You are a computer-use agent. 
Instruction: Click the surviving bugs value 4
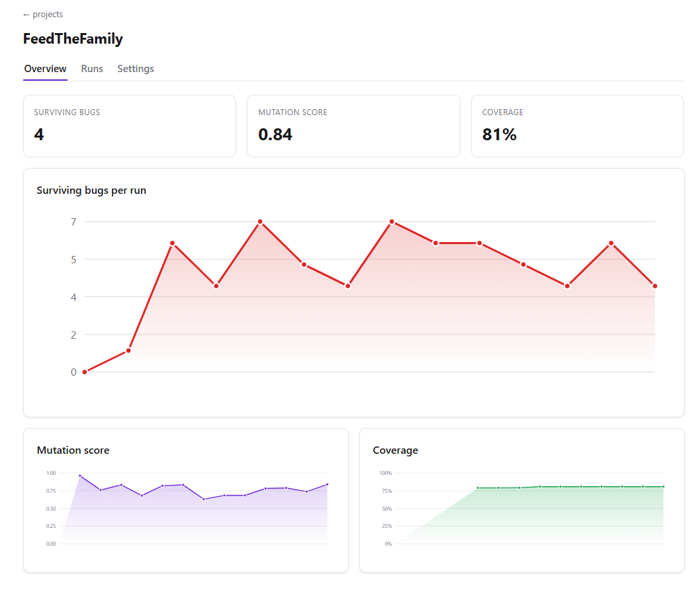39,134
